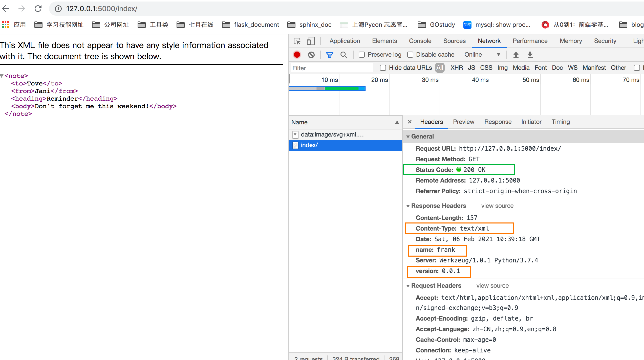Tick the Hide data URLs checkbox
This screenshot has width=644, height=360.
[383, 68]
